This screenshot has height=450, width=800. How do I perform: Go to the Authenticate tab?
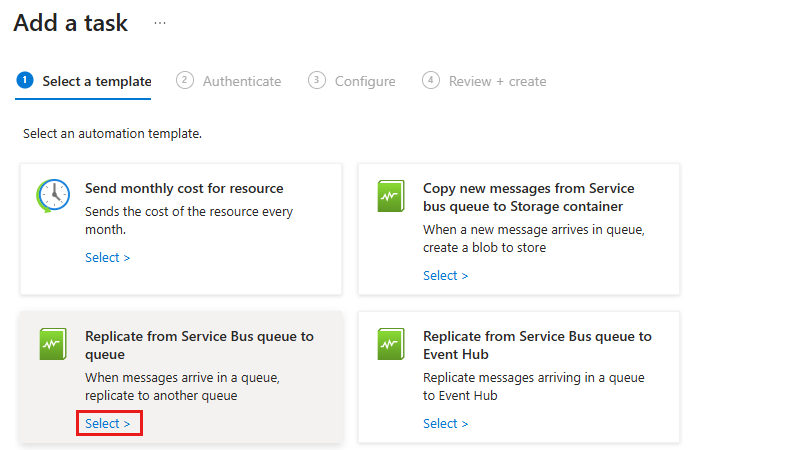pyautogui.click(x=229, y=81)
